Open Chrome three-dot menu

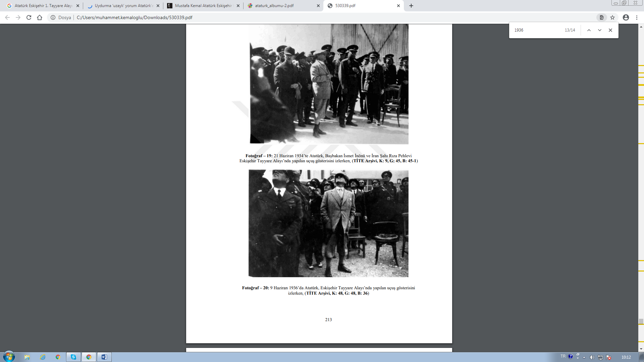[637, 17]
